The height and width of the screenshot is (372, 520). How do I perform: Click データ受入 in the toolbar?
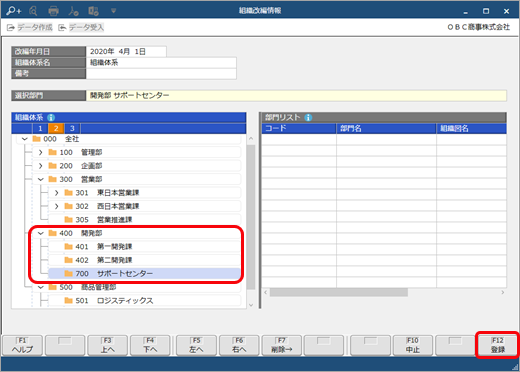81,27
